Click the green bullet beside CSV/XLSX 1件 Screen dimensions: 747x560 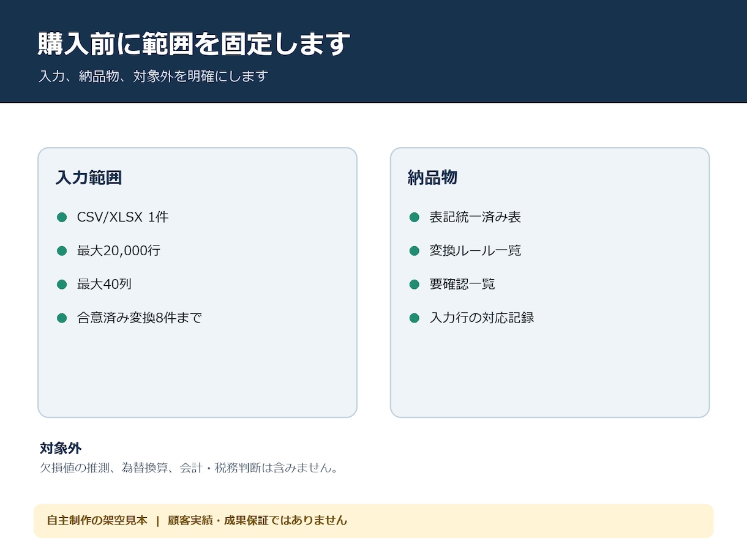[62, 217]
